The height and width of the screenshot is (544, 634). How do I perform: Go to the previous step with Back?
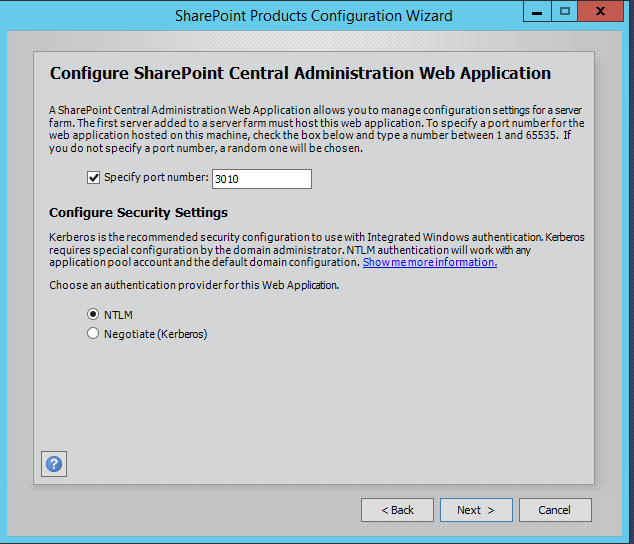point(397,510)
